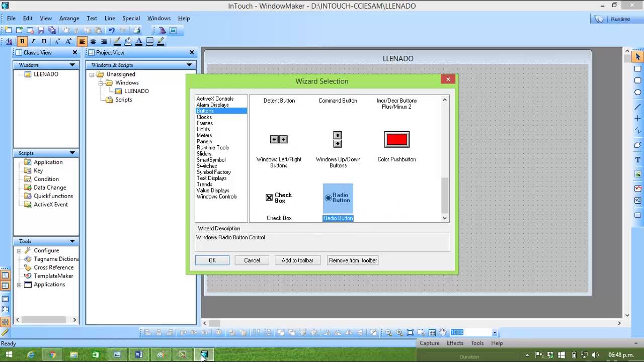Click the Zoom Out magnifier icon
The height and width of the screenshot is (362, 644).
388,332
